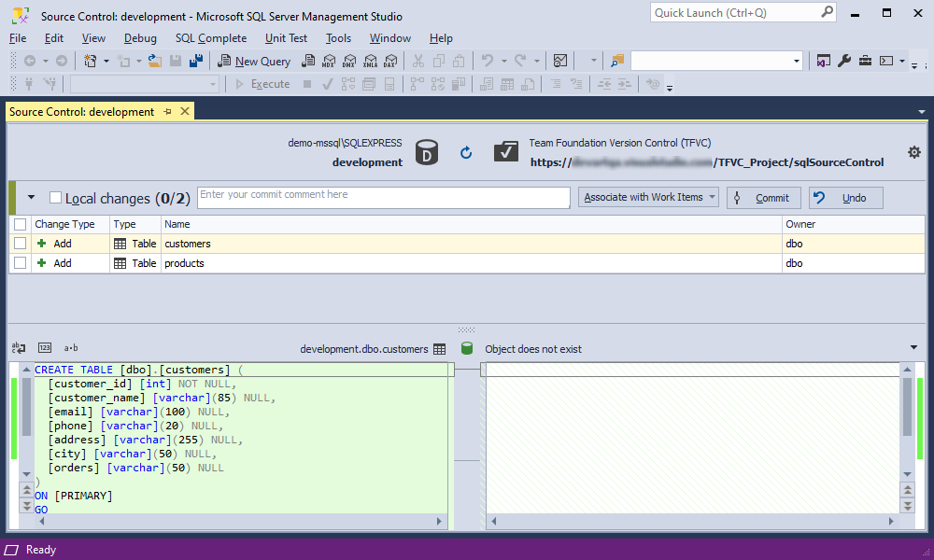Image resolution: width=934 pixels, height=560 pixels.
Task: Sort by the Change Type column
Action: coord(70,224)
